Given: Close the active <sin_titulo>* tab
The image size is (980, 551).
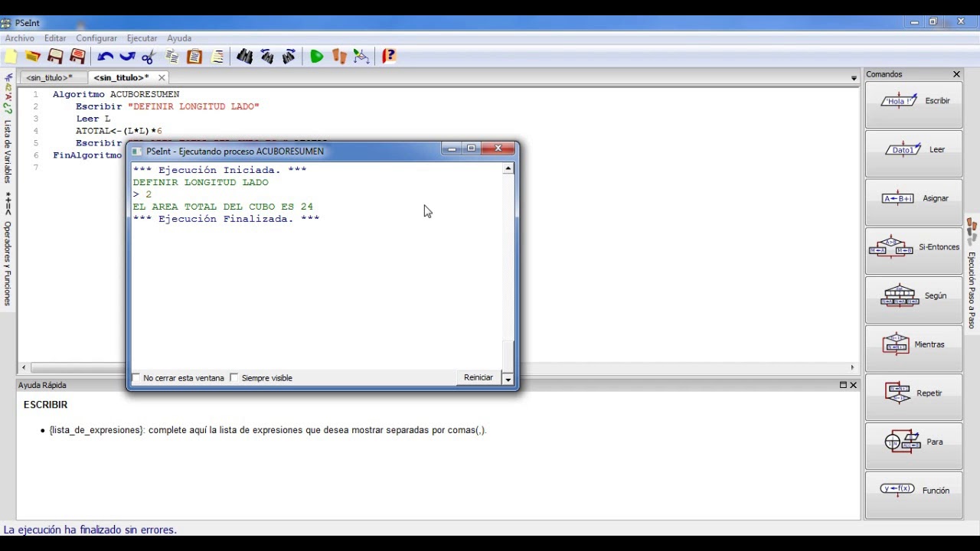Looking at the screenshot, I should click(x=162, y=78).
